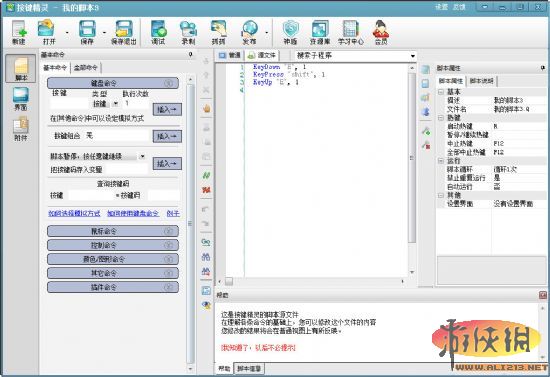Click the 执行次数 field showing 1

(136, 103)
